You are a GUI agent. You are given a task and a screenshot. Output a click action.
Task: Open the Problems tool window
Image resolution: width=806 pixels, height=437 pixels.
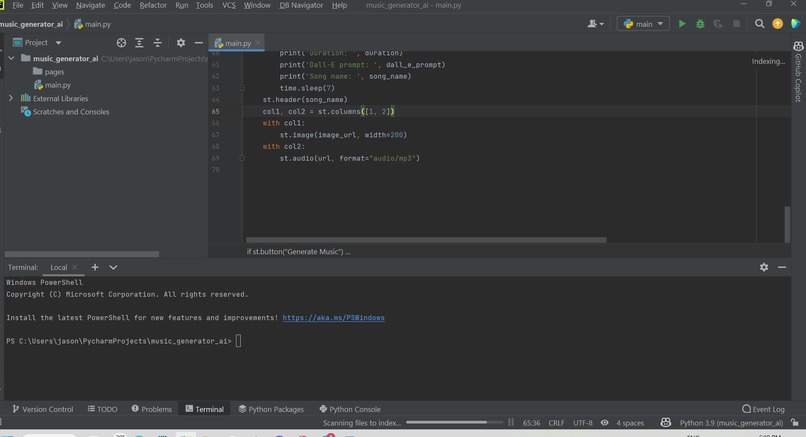click(152, 409)
